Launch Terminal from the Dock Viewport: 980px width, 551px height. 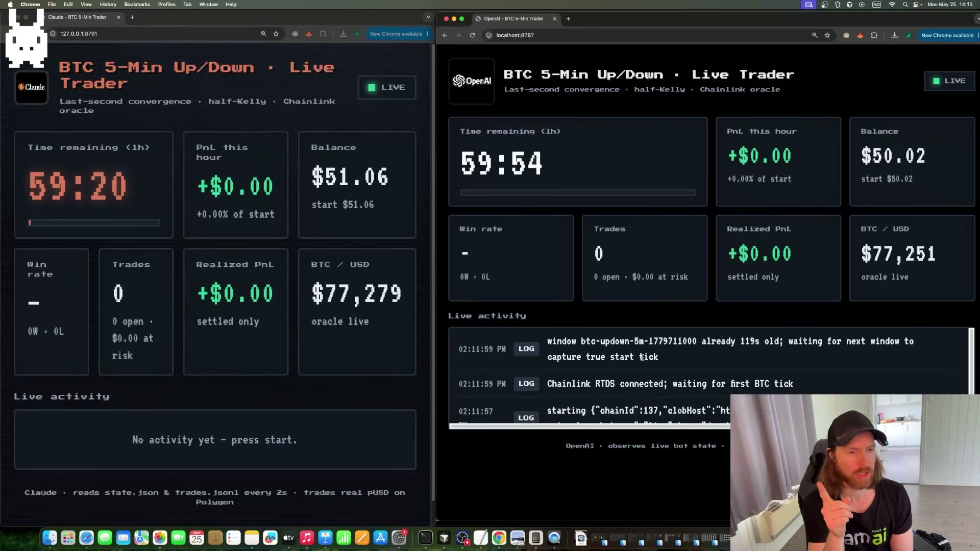coord(425,537)
